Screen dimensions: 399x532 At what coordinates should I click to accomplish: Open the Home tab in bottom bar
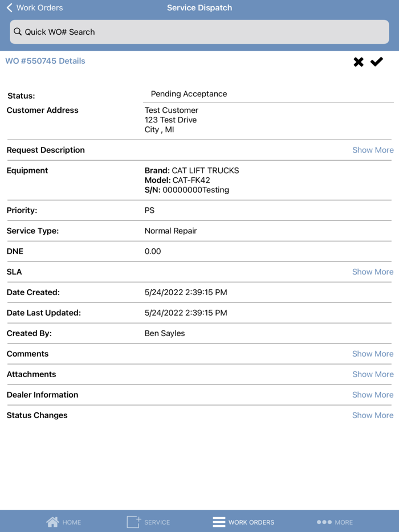point(63,521)
